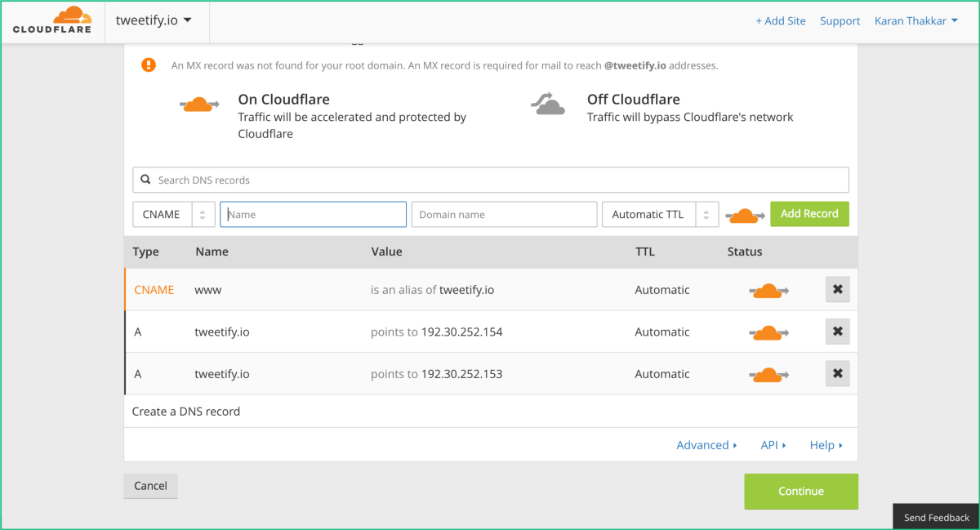
Task: Open the Support link
Action: coord(840,21)
